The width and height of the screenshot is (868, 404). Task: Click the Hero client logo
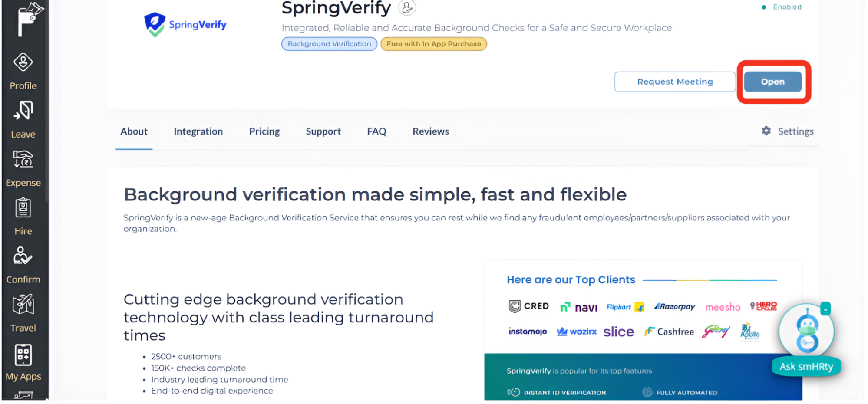pos(764,306)
